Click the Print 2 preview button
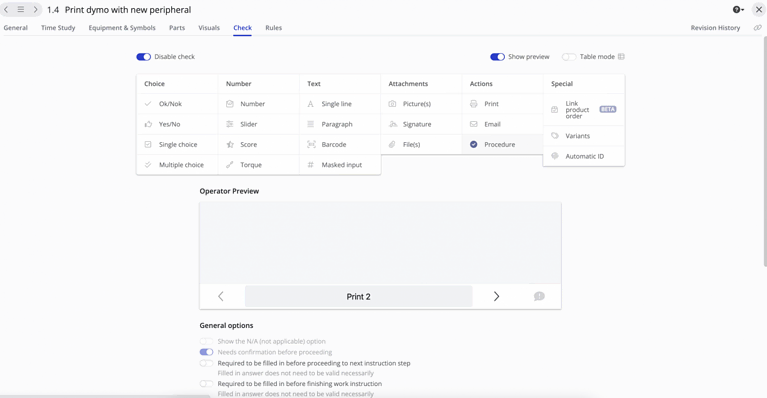This screenshot has height=398, width=767. tap(359, 296)
